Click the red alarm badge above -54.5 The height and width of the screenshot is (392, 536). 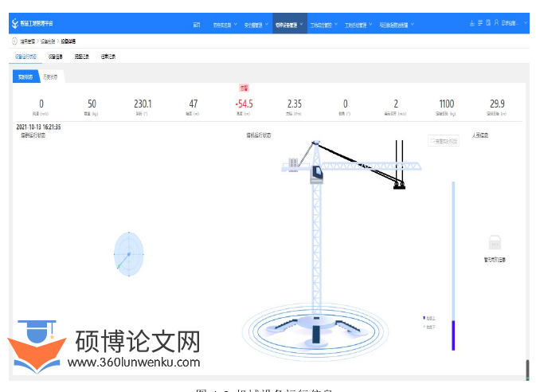pos(244,88)
